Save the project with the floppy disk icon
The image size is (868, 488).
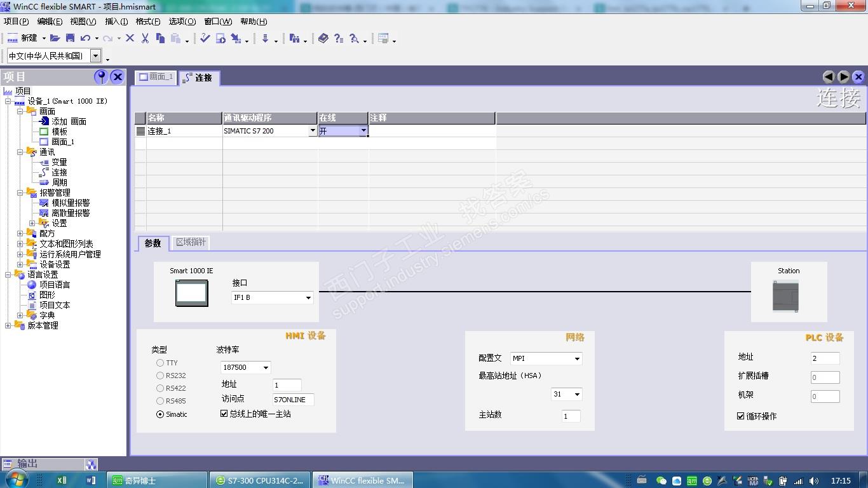pyautogui.click(x=70, y=38)
